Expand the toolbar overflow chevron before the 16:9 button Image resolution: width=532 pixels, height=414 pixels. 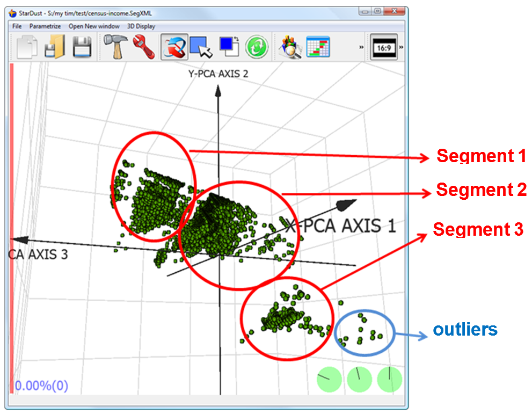click(361, 47)
